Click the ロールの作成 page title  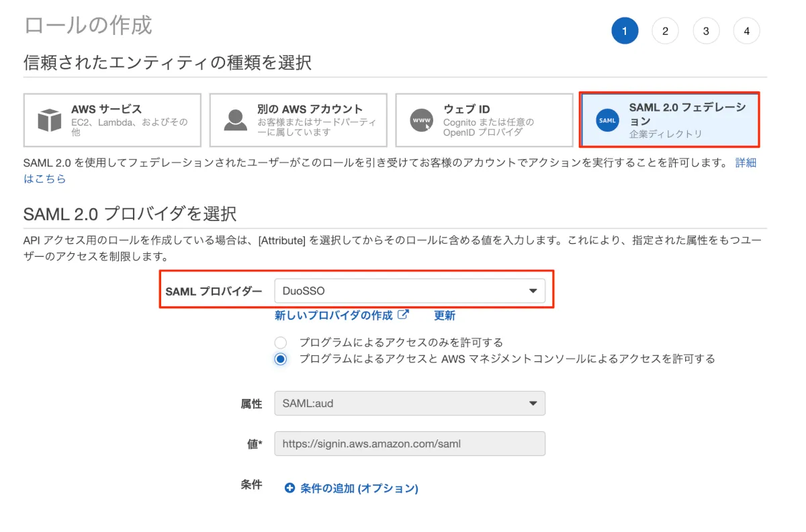coord(88,25)
